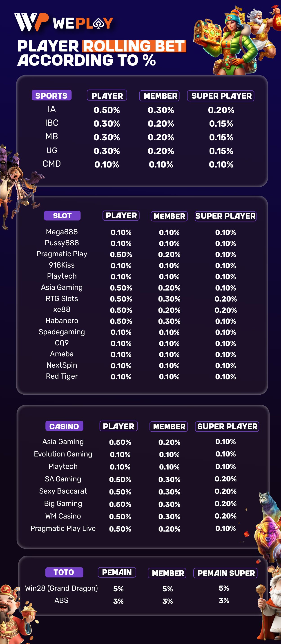Click the ROLLING BET orange highlighted title
The width and height of the screenshot is (281, 644).
[x=134, y=46]
